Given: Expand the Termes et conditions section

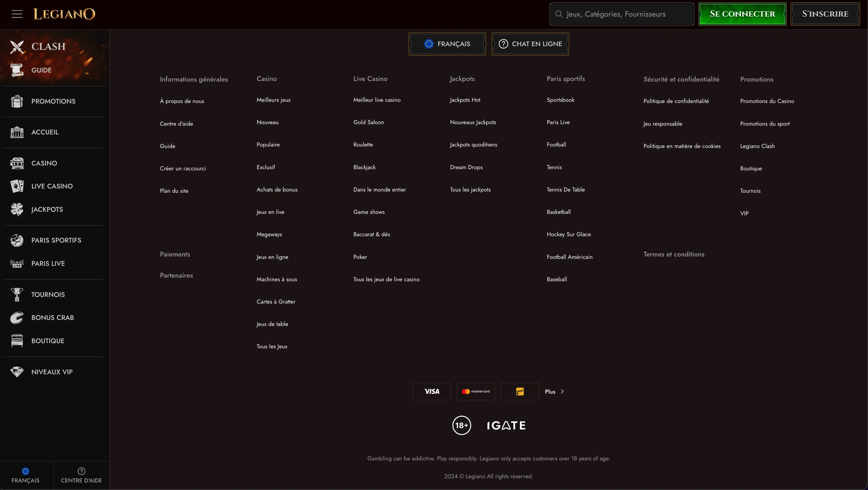Looking at the screenshot, I should pos(674,254).
